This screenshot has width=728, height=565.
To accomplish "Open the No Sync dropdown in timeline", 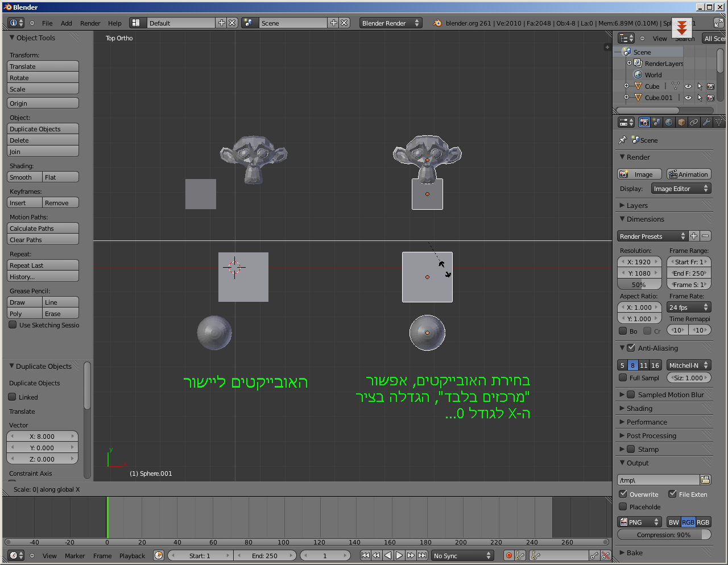I will pos(462,555).
